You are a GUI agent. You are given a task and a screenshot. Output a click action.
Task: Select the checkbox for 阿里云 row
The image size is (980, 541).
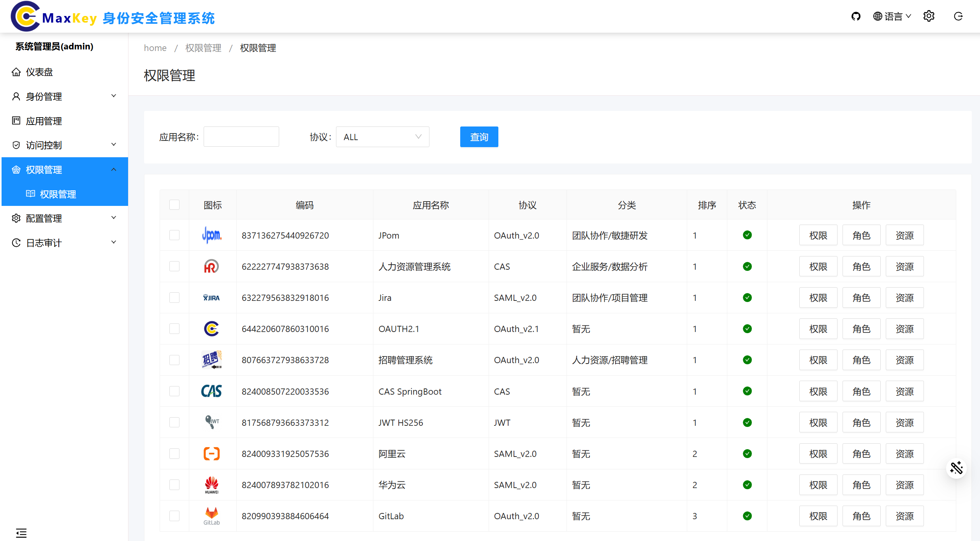point(174,453)
